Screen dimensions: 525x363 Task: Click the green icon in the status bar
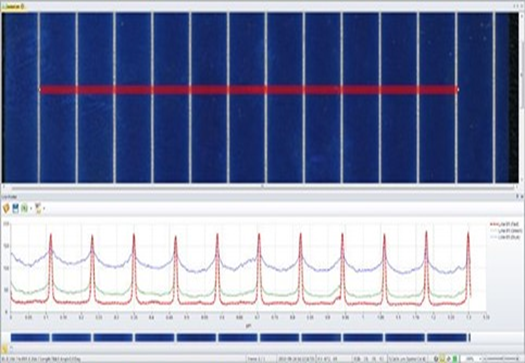pos(455,359)
